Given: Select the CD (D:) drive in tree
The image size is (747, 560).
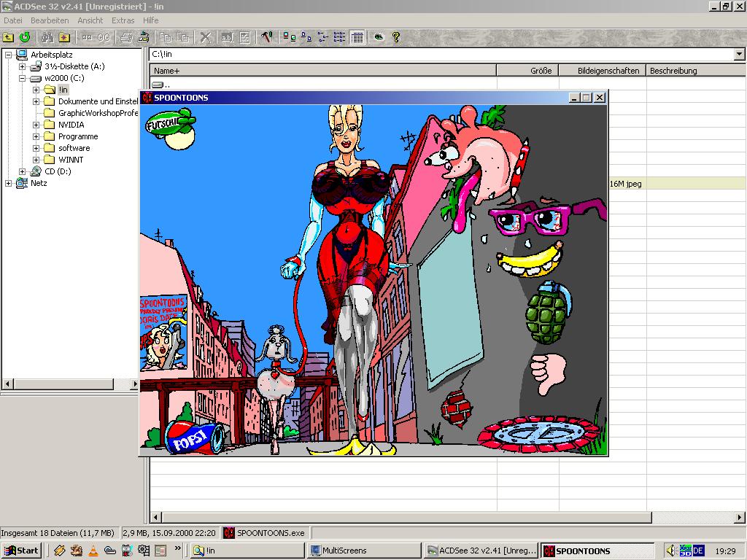Looking at the screenshot, I should pyautogui.click(x=58, y=171).
